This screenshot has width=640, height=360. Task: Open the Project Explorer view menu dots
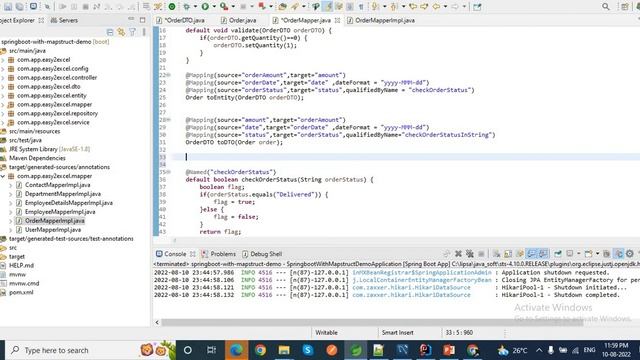[x=144, y=32]
